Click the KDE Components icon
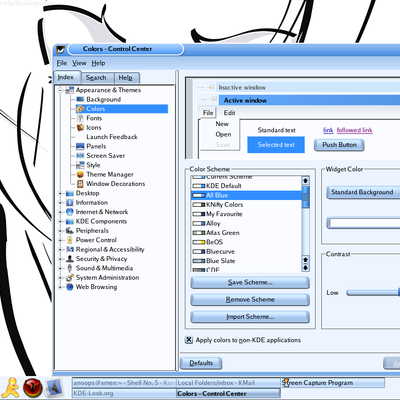The image size is (400, 400). [x=69, y=221]
